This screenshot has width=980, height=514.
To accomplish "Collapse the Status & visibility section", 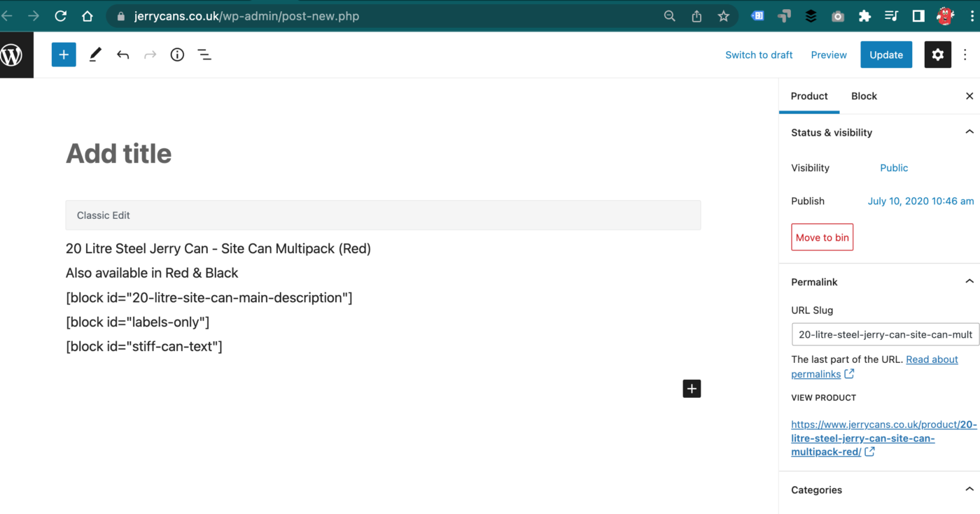I will point(969,132).
